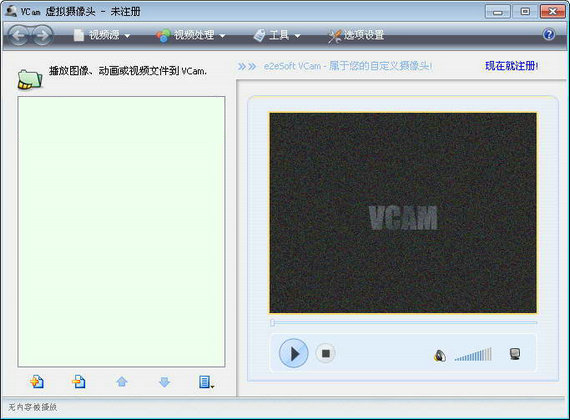
Task: Click the video seek bar
Action: 403,322
